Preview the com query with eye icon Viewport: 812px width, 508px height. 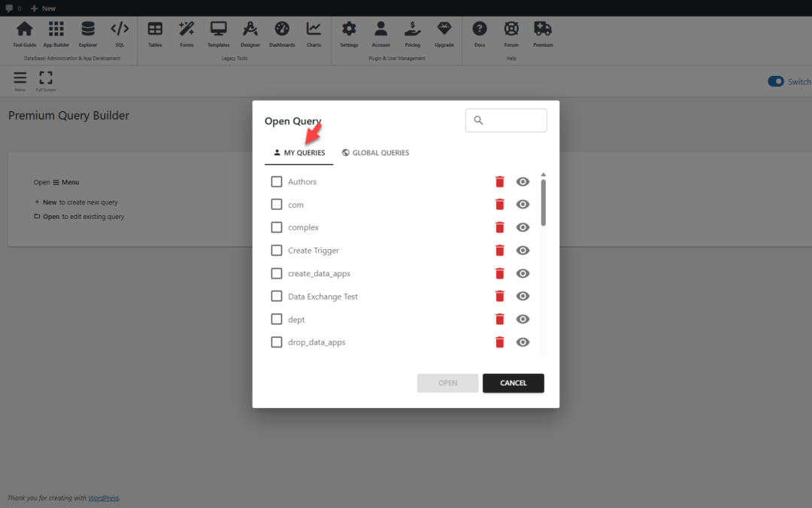click(x=523, y=204)
